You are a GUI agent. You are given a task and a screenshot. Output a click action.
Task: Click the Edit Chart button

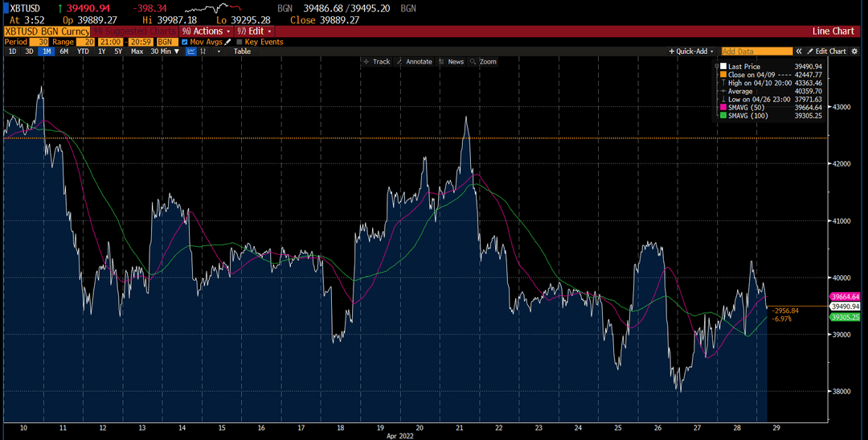click(x=826, y=51)
